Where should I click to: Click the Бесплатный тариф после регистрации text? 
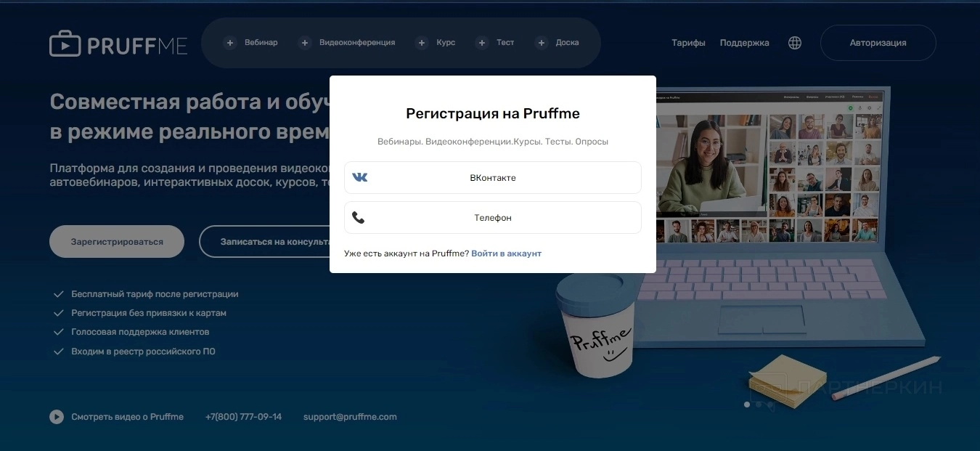(x=155, y=294)
